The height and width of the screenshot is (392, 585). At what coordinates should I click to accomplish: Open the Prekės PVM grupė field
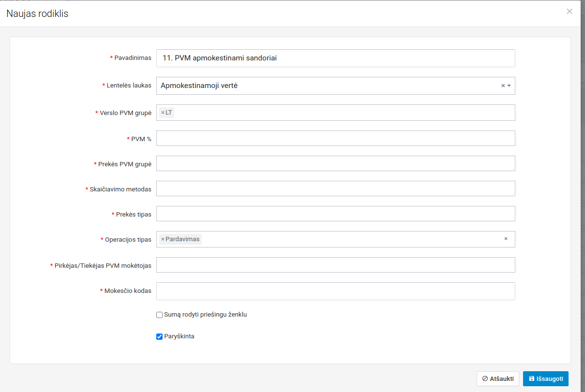(335, 163)
